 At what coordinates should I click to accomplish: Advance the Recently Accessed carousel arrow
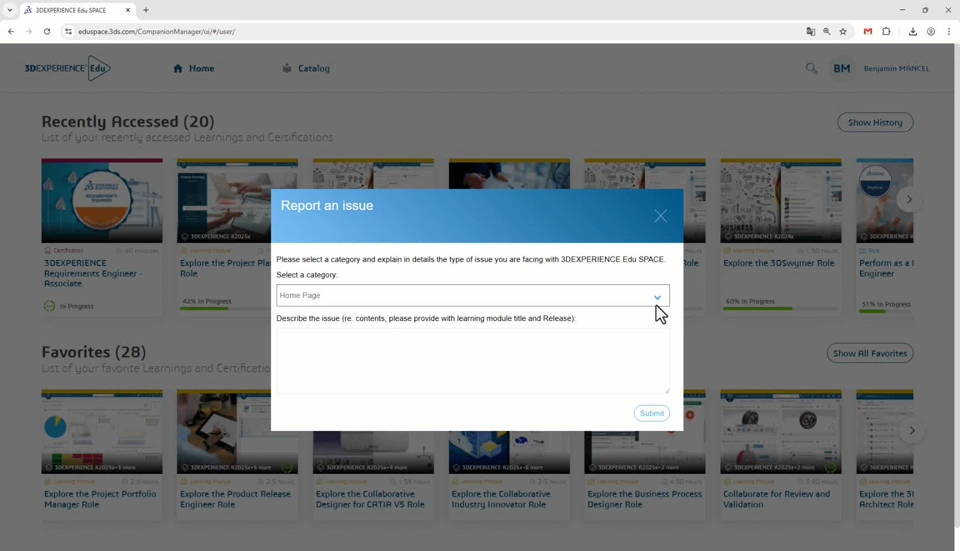tap(909, 200)
